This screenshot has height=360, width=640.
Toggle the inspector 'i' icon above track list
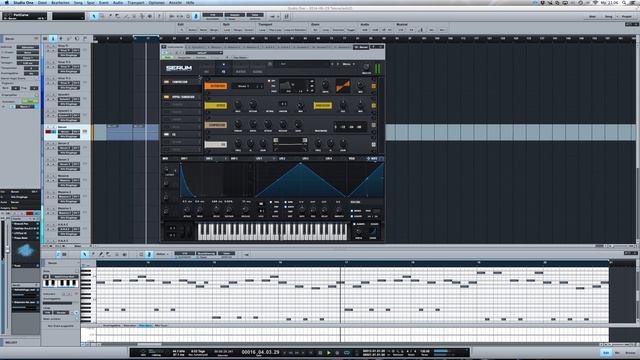(53, 39)
